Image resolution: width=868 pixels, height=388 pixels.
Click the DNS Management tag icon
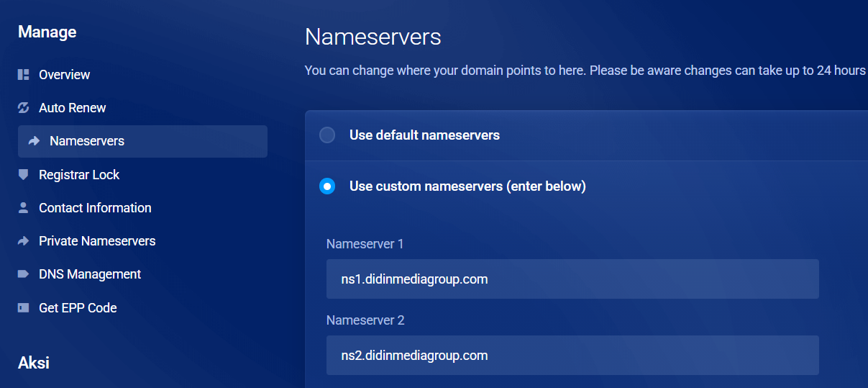(23, 274)
